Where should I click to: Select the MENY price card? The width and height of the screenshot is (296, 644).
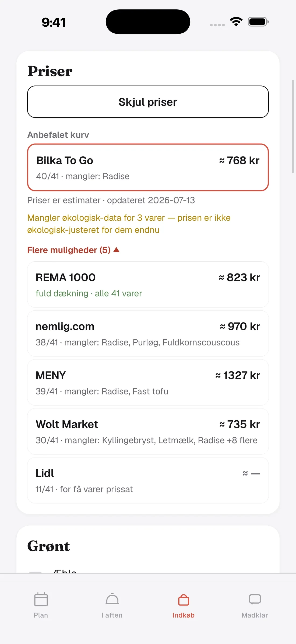[148, 383]
